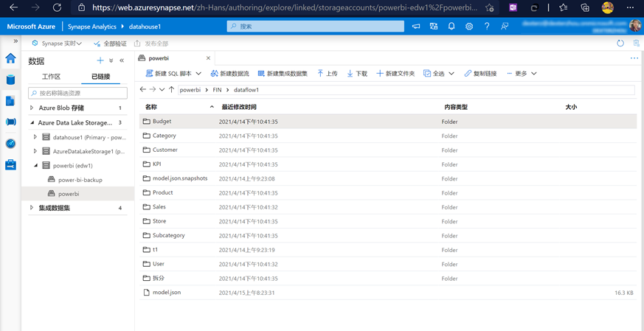The image size is (644, 331).
Task: Open the Synapse Home hub icon
Action: (x=10, y=58)
